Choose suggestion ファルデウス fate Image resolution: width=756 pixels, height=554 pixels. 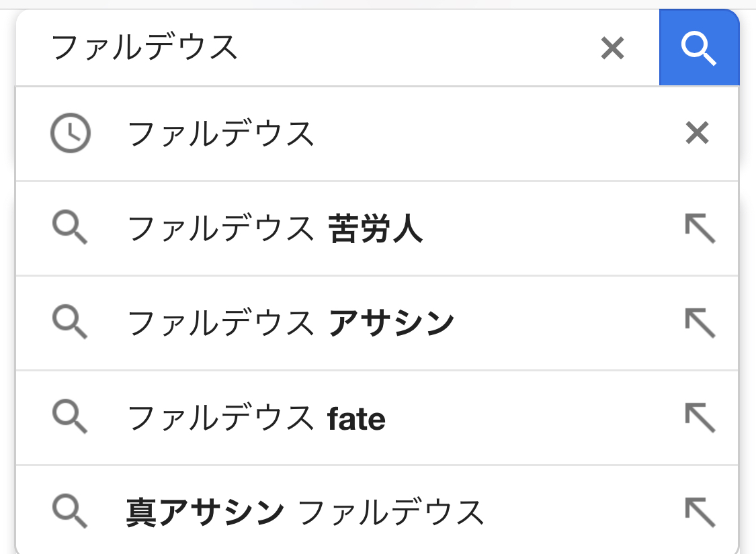(255, 419)
